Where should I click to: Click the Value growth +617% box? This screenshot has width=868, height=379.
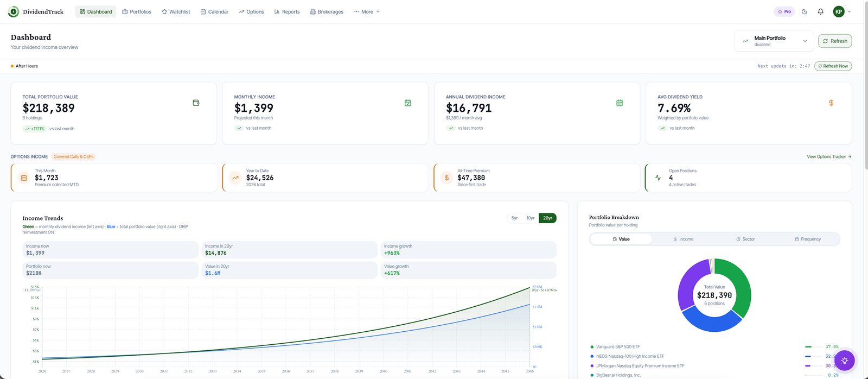469,270
